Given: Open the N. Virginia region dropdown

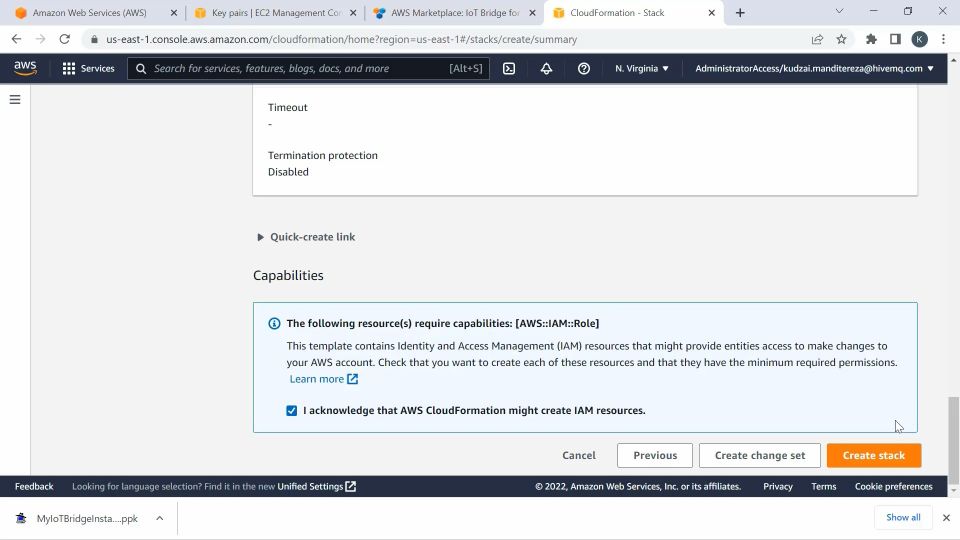Looking at the screenshot, I should pos(642,69).
